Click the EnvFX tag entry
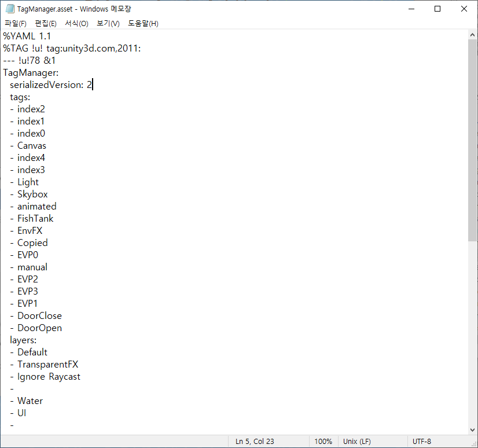This screenshot has width=478, height=448. [x=26, y=231]
